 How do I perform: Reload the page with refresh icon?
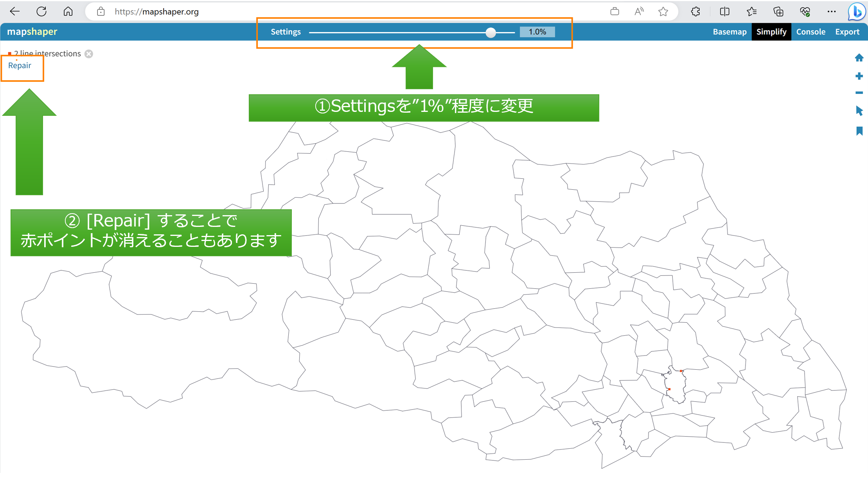[x=41, y=12]
